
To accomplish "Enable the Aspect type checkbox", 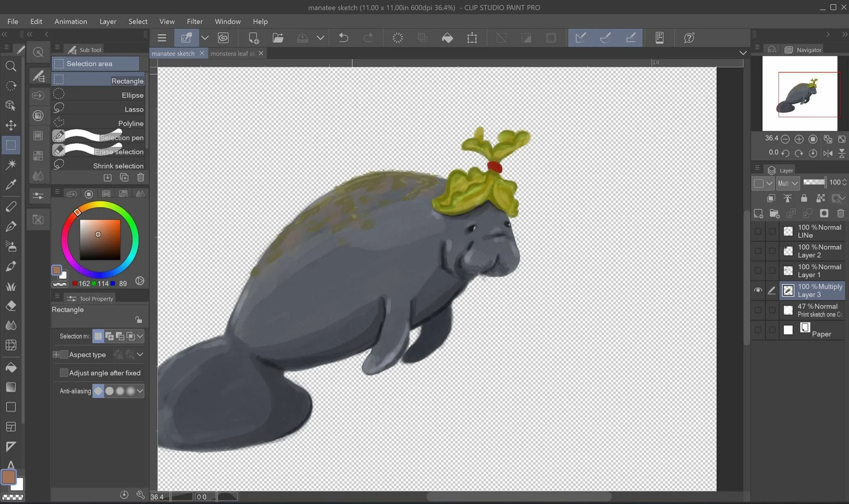I will tap(64, 354).
